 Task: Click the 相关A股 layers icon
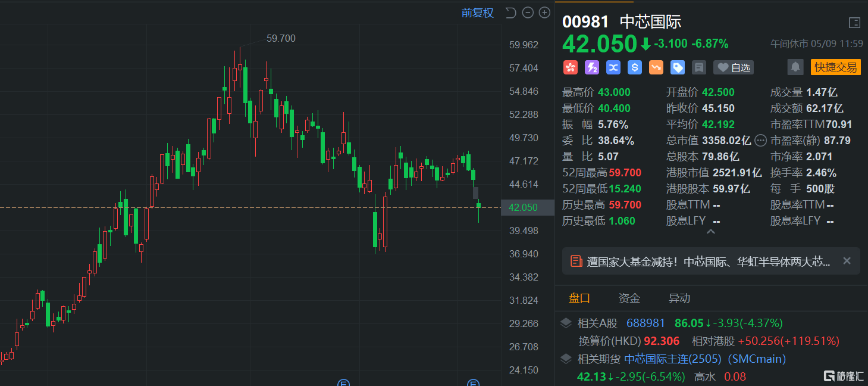click(x=567, y=323)
